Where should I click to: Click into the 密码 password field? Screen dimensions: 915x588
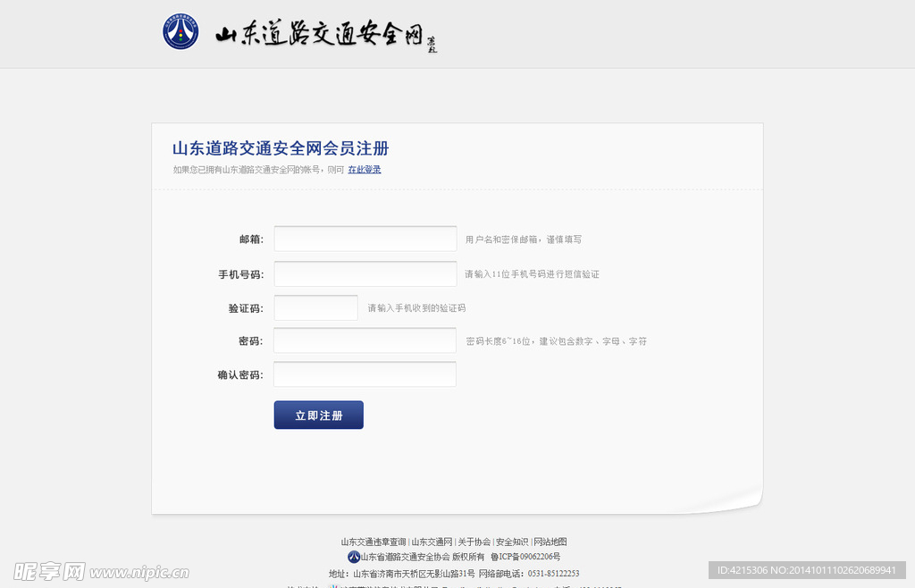coord(365,340)
